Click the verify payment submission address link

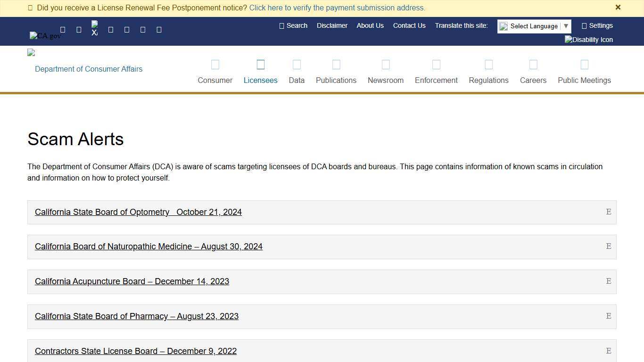tap(337, 8)
